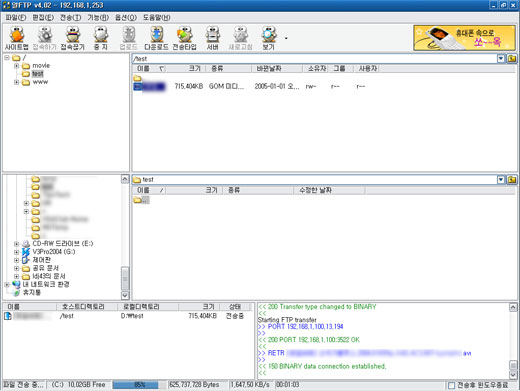This screenshot has height=391, width=520.
Task: Click the 상태 queue column header
Action: click(x=235, y=307)
